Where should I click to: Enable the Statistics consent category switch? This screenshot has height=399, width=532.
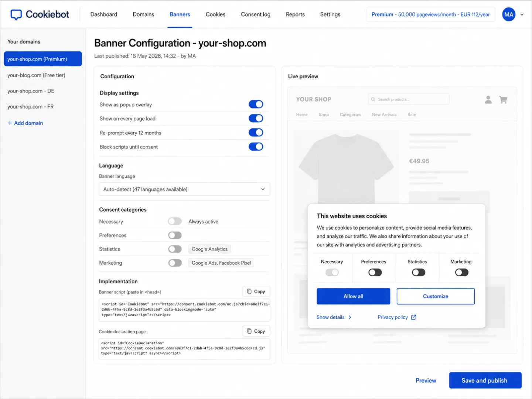coord(175,249)
